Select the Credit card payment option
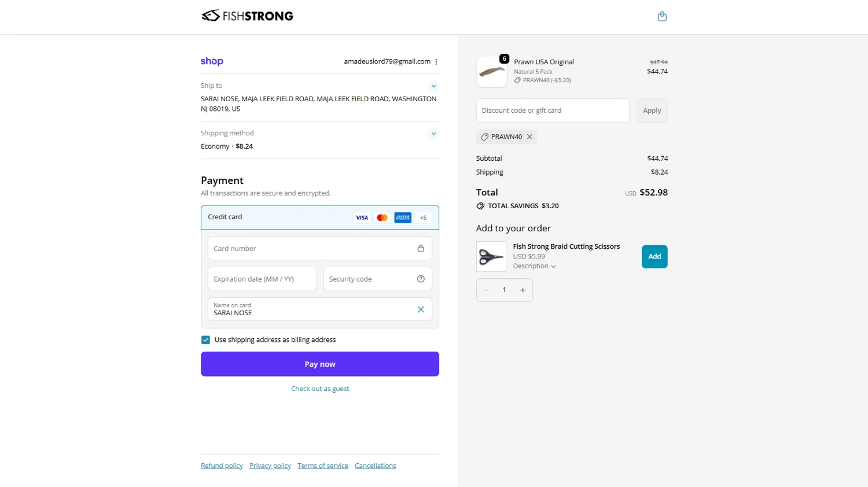The width and height of the screenshot is (868, 487). (x=225, y=217)
